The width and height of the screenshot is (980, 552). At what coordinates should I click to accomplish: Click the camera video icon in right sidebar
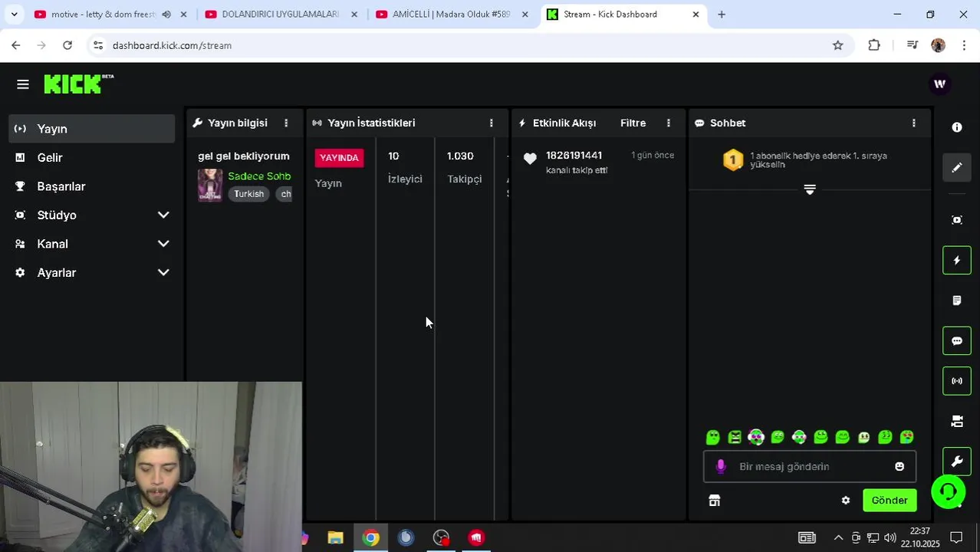tap(957, 422)
